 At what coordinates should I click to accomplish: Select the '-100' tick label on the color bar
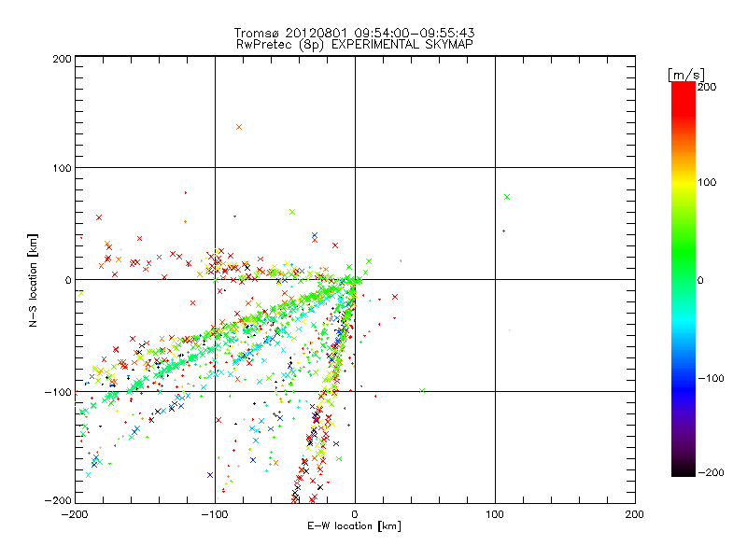tap(711, 379)
